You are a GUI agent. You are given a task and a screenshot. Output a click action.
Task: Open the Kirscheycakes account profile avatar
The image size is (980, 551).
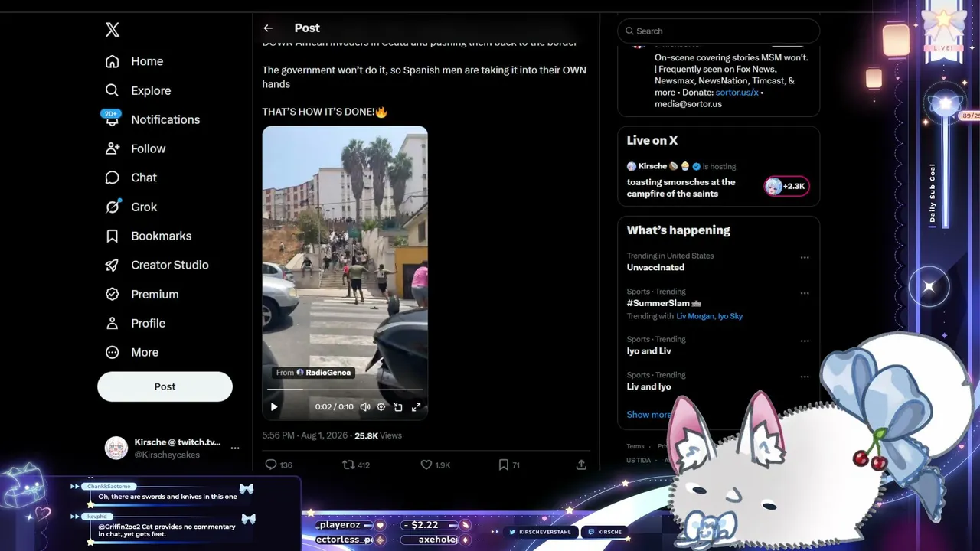point(116,448)
